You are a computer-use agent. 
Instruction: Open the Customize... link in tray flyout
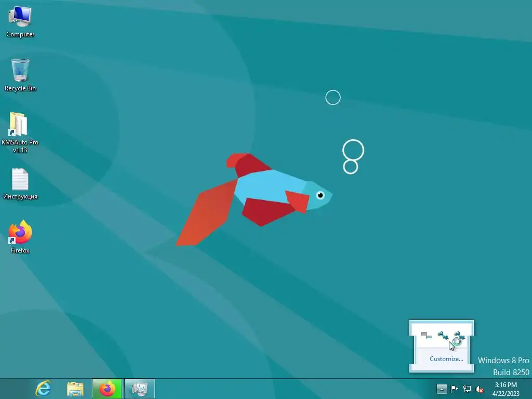click(x=446, y=359)
